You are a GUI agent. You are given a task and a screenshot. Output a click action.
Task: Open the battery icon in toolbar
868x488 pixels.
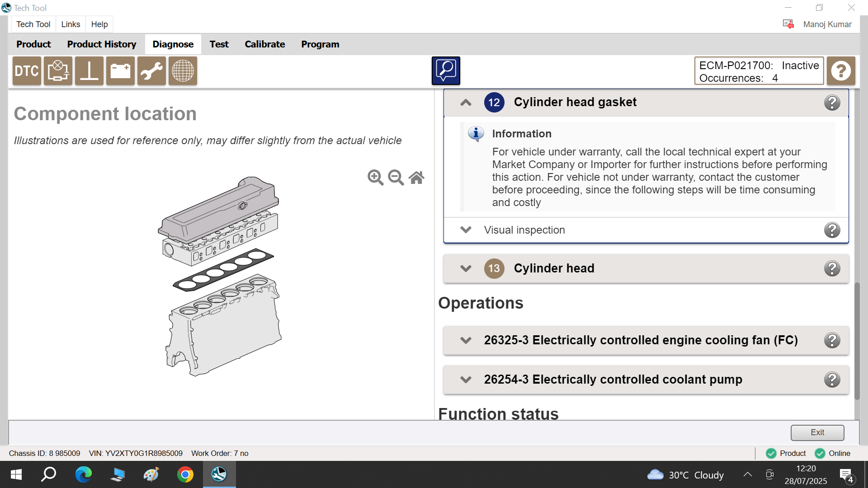[x=120, y=71]
